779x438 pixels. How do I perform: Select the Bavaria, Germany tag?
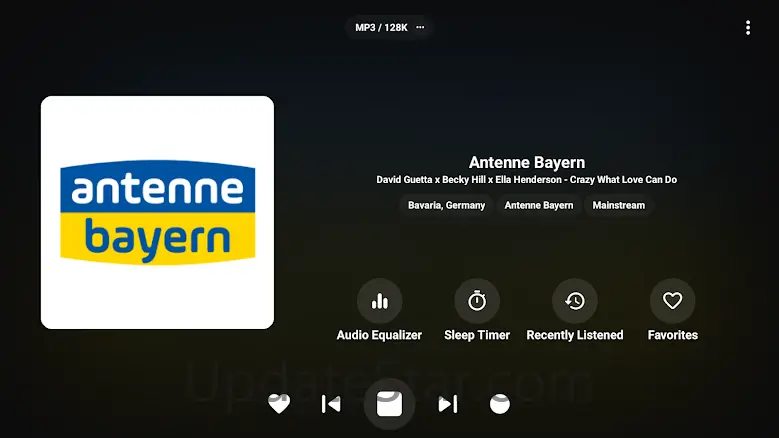pyautogui.click(x=447, y=205)
